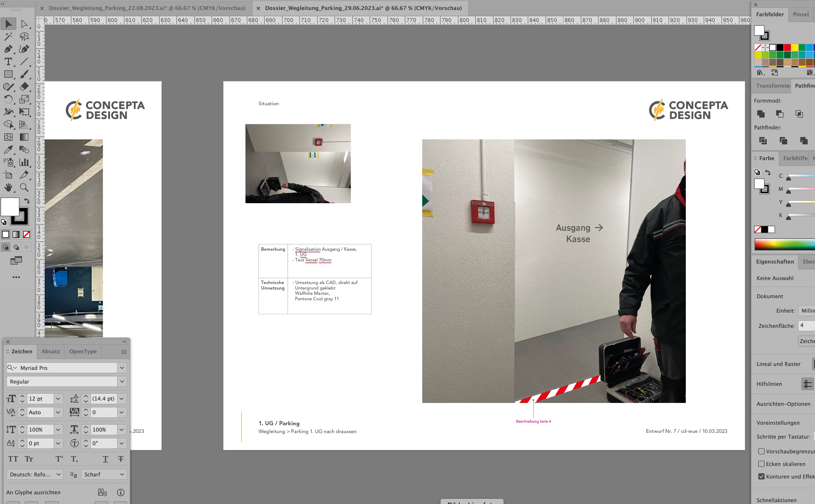Expand the Regular font style dropdown
The height and width of the screenshot is (504, 815).
(122, 381)
